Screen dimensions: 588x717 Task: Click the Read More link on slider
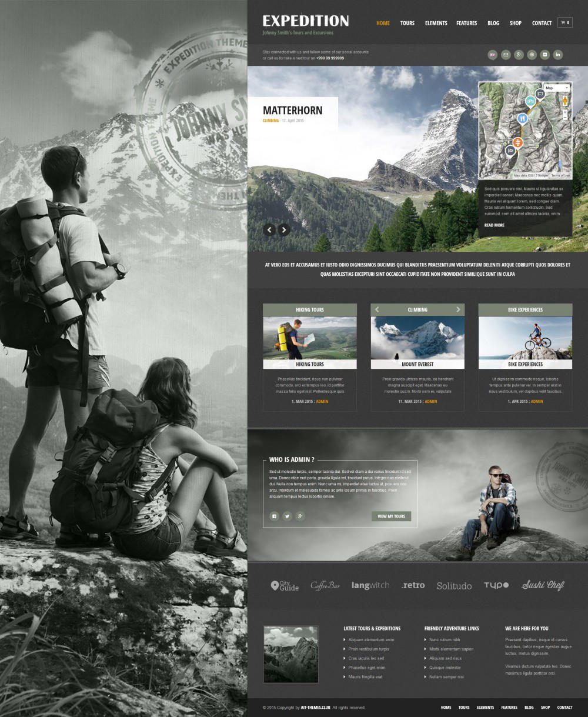495,225
